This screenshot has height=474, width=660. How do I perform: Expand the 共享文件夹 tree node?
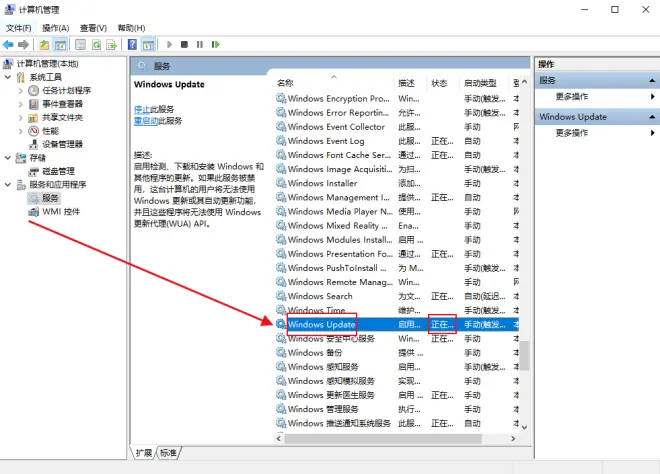[x=20, y=117]
